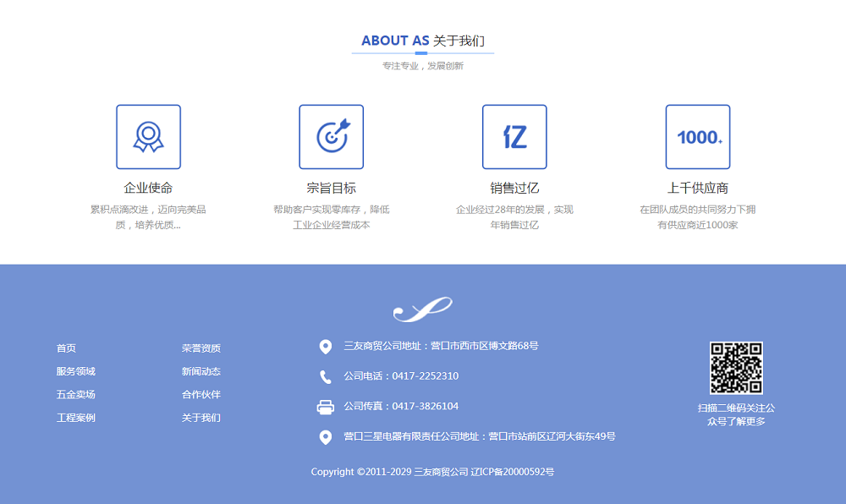Click the fax printer icon beside 公司传真

click(326, 407)
